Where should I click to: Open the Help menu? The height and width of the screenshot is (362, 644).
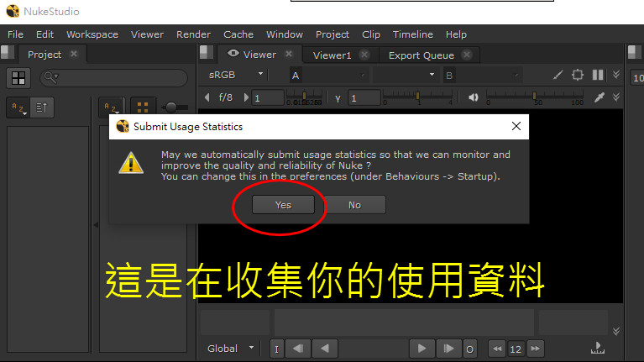(456, 34)
